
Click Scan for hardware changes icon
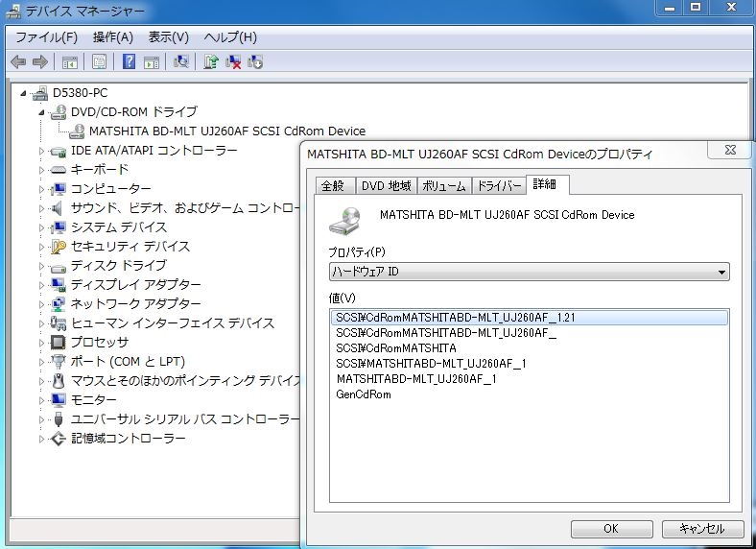tap(180, 61)
